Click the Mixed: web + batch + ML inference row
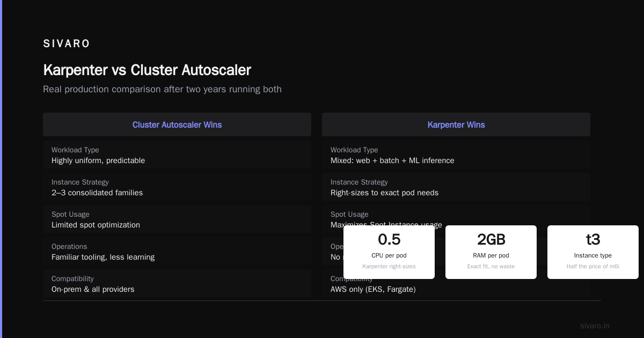 coord(456,155)
